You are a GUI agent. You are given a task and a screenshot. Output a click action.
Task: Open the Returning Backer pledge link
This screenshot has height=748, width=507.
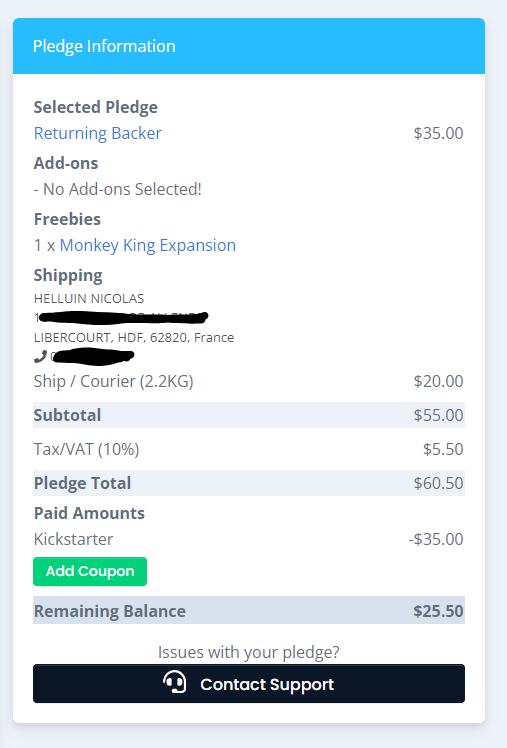tap(98, 133)
